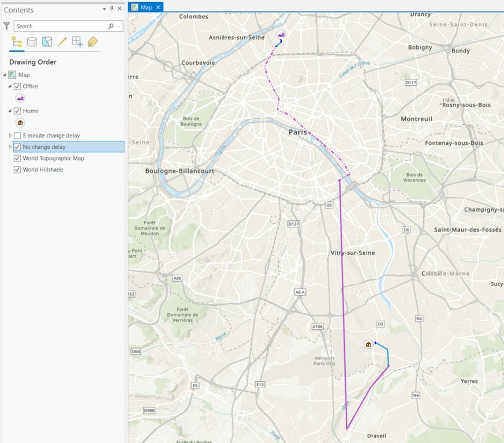
Task: Toggle auto-hide pin of Contents pane
Action: 111,8
